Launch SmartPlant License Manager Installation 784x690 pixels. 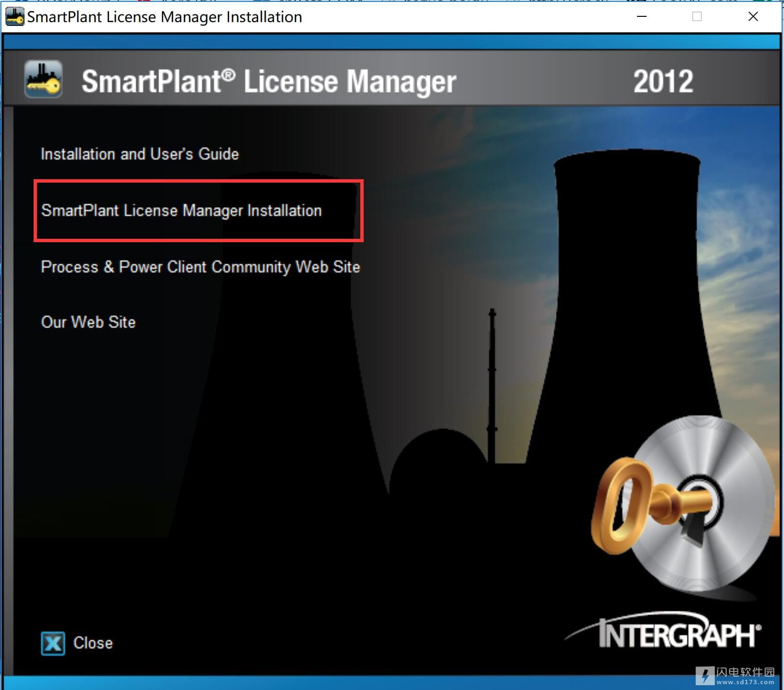(x=182, y=210)
